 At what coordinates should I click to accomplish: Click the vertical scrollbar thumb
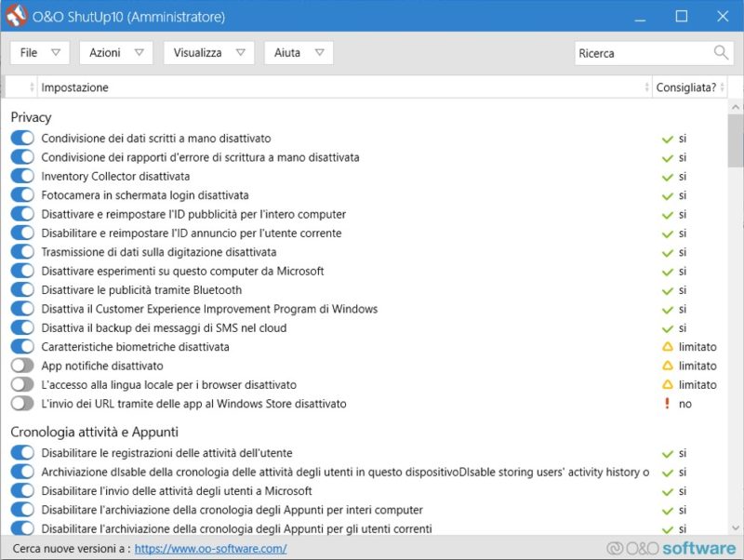[736, 141]
